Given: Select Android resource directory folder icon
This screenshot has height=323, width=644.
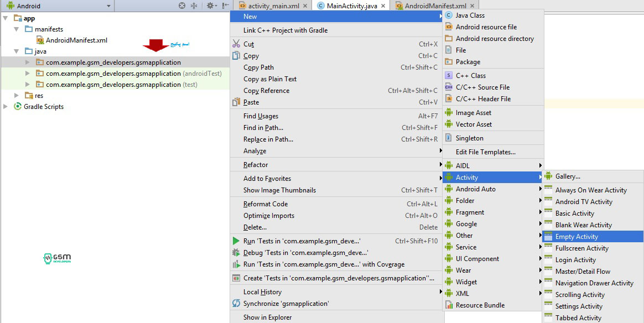Looking at the screenshot, I should click(449, 38).
